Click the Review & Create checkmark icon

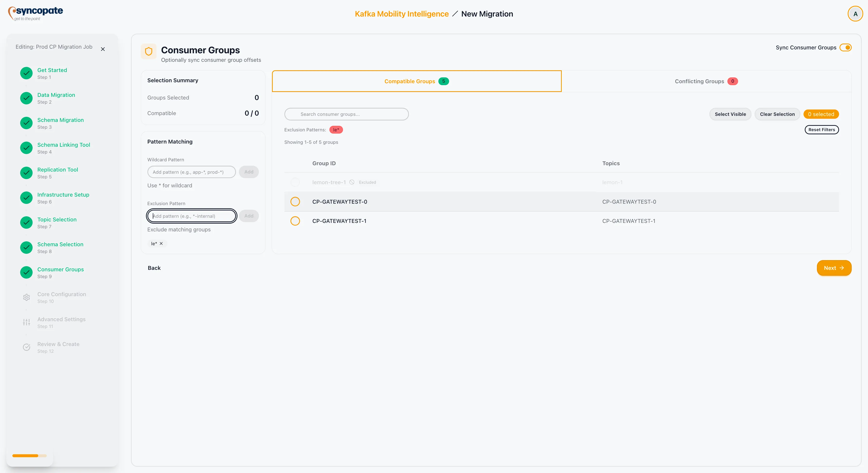[x=26, y=347]
